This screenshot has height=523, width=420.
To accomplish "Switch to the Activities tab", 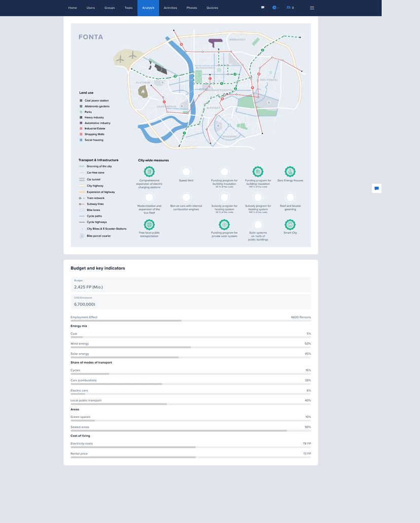I will pos(170,8).
